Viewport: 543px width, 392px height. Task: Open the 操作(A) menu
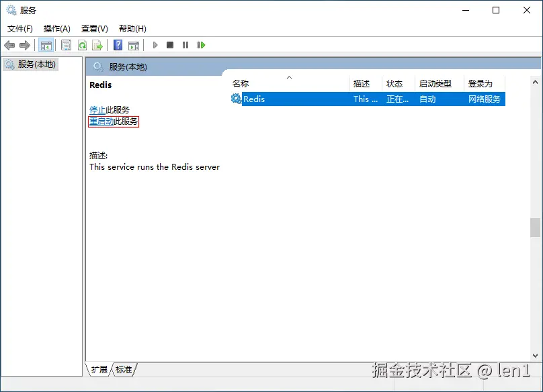coord(57,29)
